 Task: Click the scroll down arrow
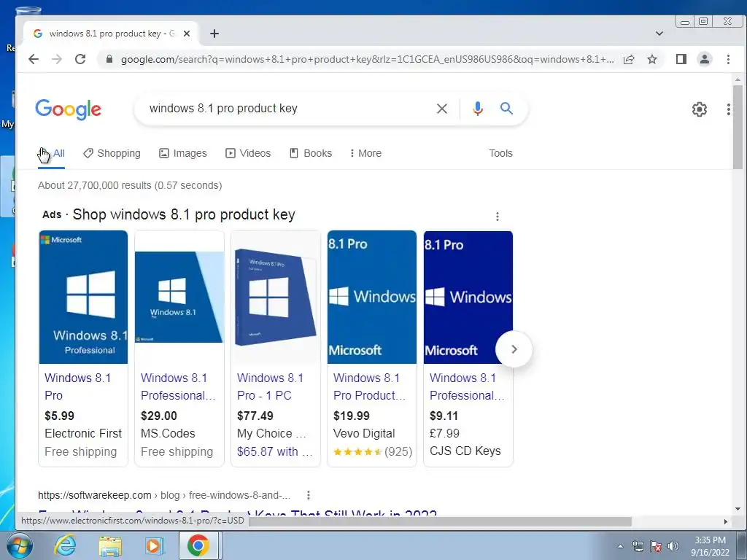pyautogui.click(x=738, y=509)
